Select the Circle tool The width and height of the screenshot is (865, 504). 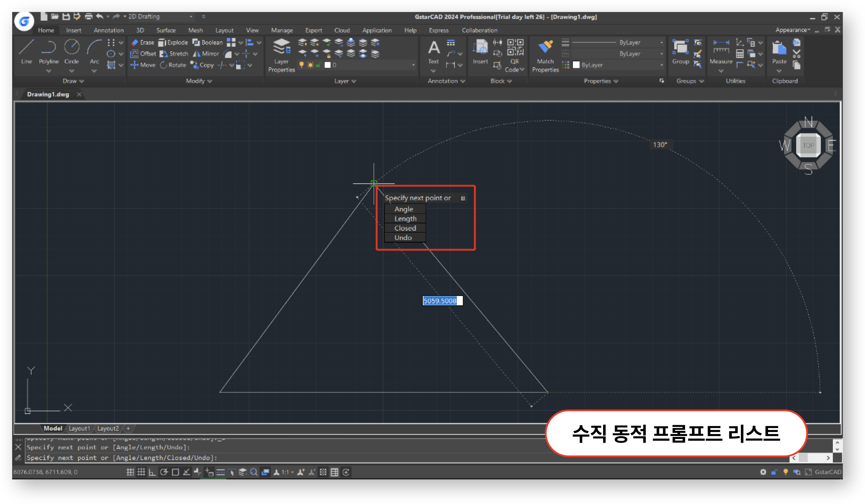(72, 51)
